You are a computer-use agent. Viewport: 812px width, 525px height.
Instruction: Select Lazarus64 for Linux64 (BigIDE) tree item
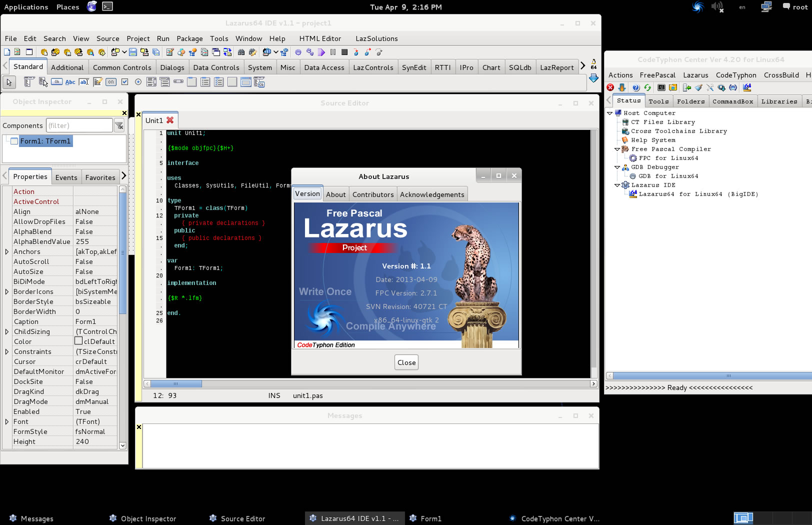[x=698, y=194]
